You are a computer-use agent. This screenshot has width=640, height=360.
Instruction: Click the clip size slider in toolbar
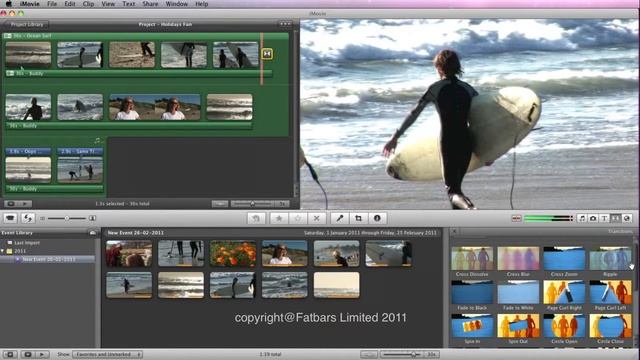[67, 218]
